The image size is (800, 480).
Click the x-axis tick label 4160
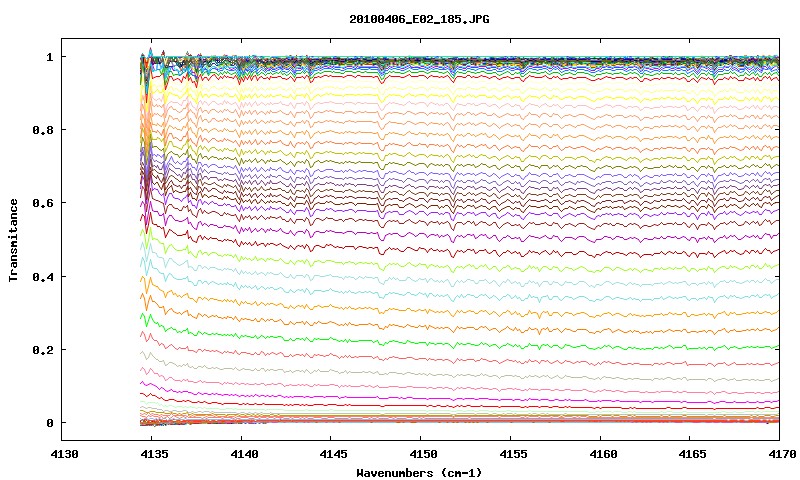pyautogui.click(x=603, y=454)
